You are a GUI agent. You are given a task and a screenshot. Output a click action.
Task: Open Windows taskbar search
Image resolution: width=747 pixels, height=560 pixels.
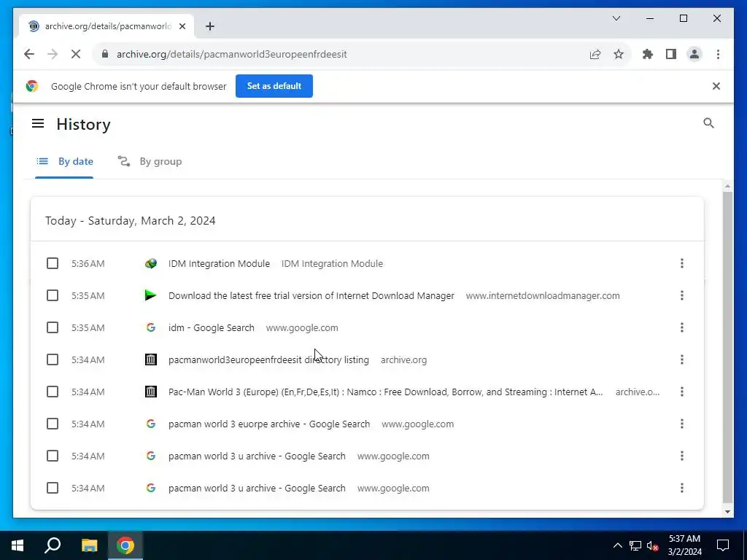(x=53, y=545)
